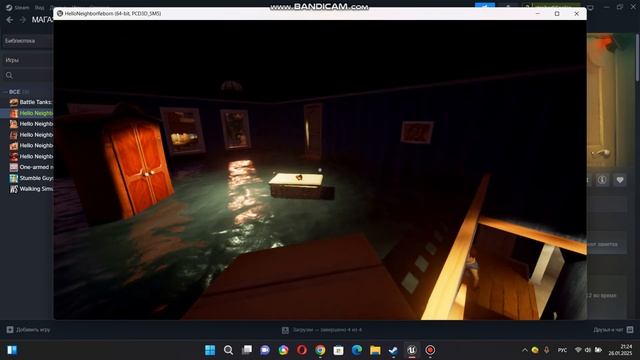Maximize the HelloNeighborReborn game window

click(557, 13)
